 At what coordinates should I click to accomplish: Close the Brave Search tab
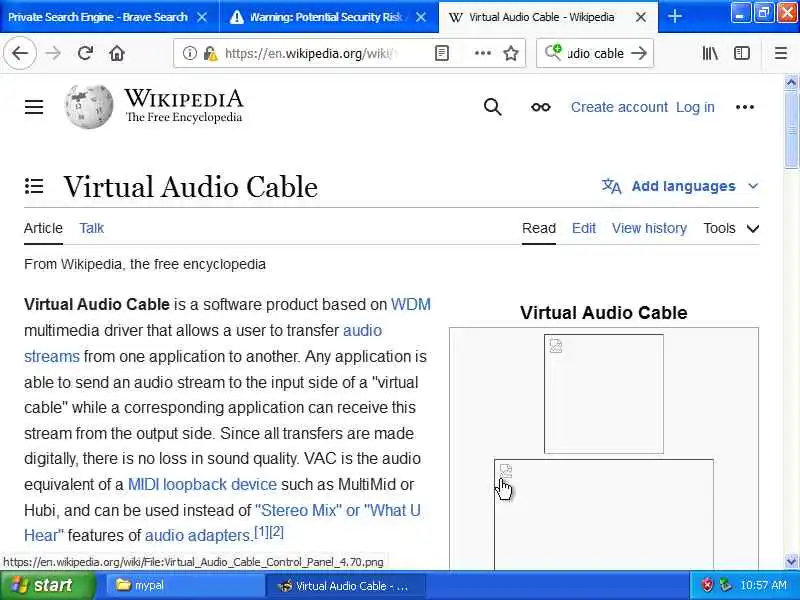[202, 17]
